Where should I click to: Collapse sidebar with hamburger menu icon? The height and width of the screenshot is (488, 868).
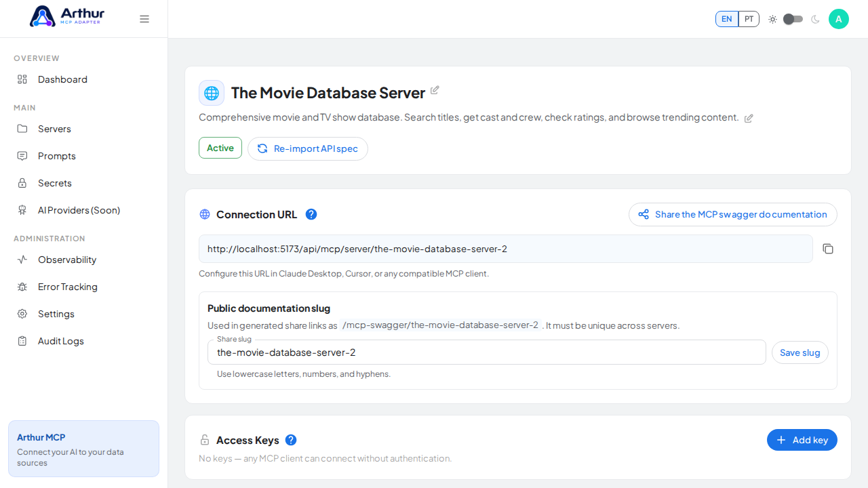click(x=144, y=19)
